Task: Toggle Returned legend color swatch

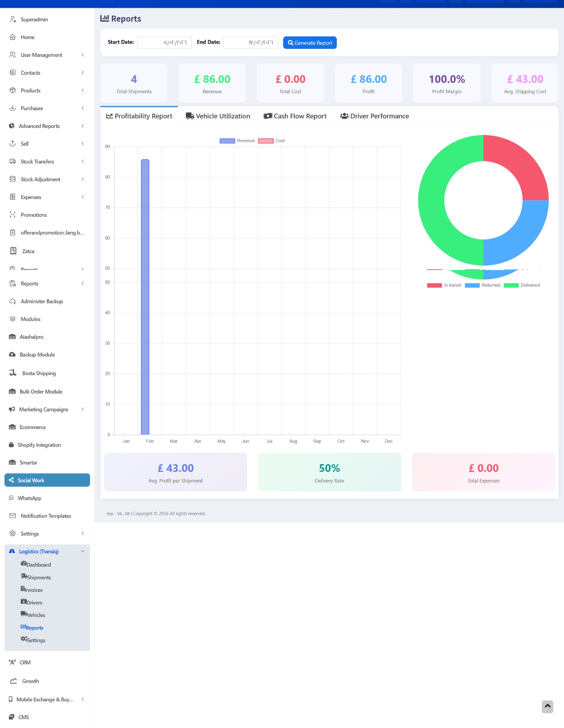Action: (472, 285)
